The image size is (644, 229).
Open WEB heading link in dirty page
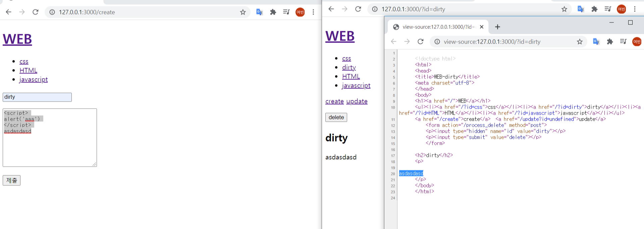point(340,36)
